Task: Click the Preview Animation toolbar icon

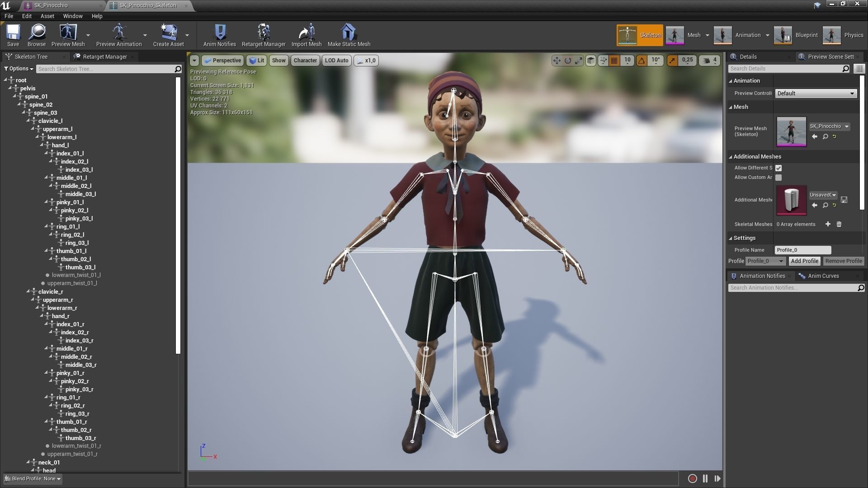Action: tap(119, 35)
